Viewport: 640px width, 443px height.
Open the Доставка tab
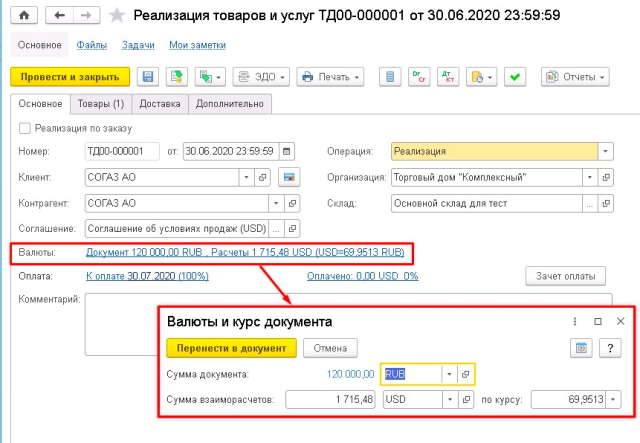(x=160, y=104)
